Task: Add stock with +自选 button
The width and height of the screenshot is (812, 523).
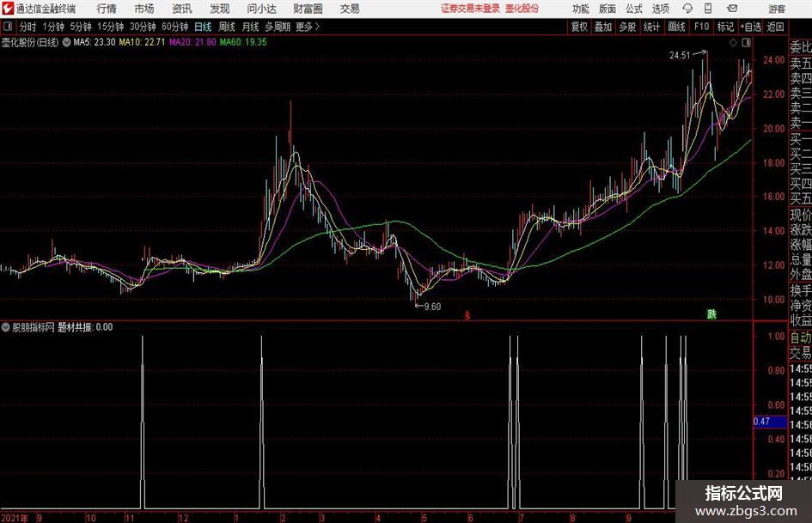Action: (751, 27)
